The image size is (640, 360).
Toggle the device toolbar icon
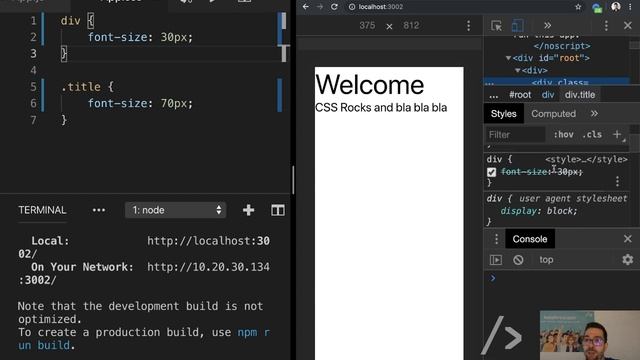518,26
